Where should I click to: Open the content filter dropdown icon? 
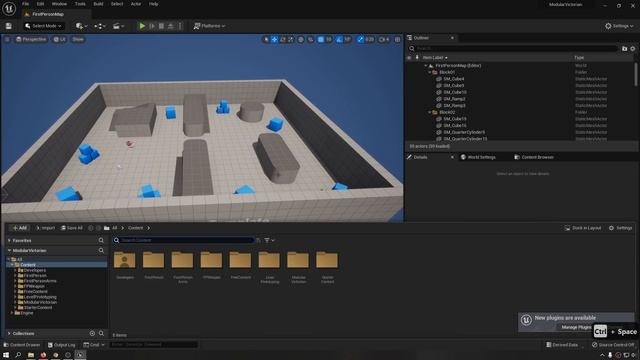click(269, 240)
